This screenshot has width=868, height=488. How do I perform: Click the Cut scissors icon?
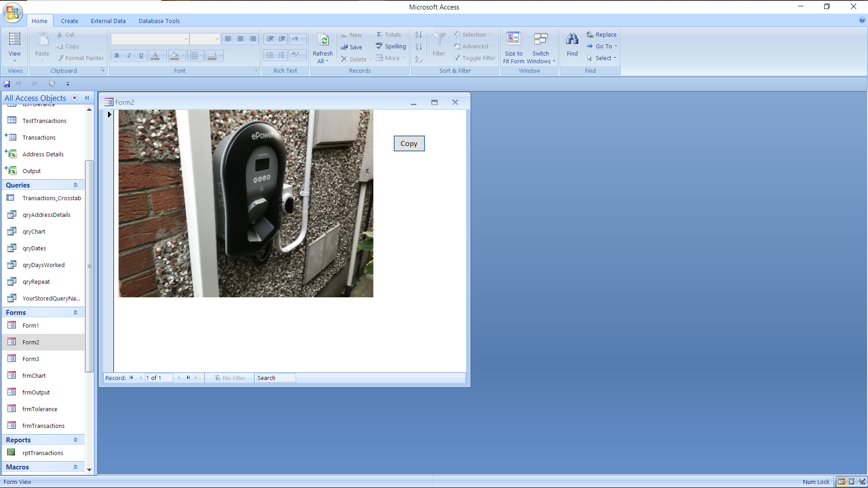coord(60,34)
